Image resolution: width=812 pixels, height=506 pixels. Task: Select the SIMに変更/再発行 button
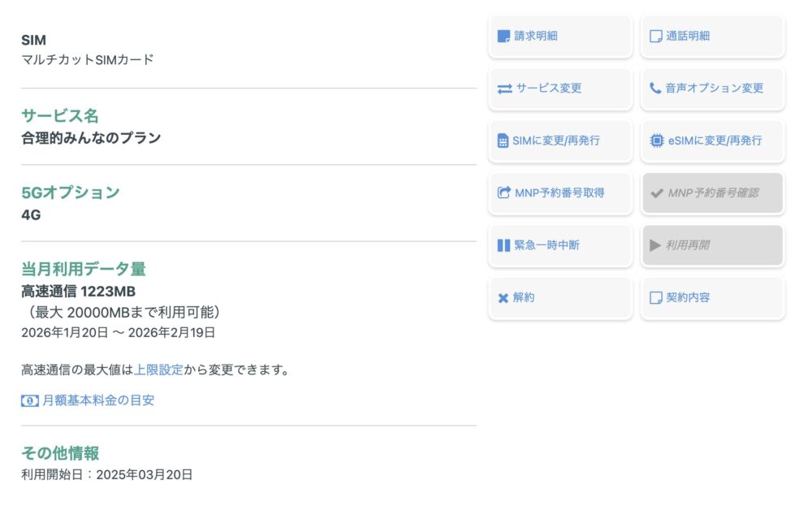click(560, 141)
